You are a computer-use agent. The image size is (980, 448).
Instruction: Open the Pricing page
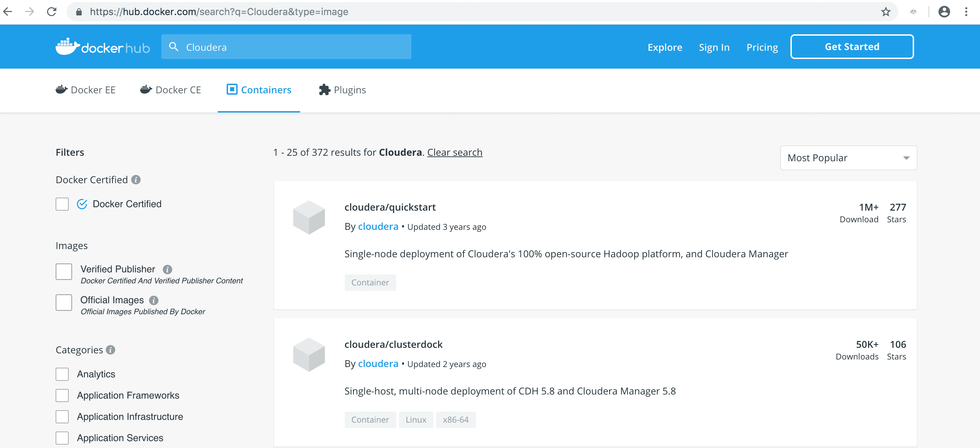point(762,47)
